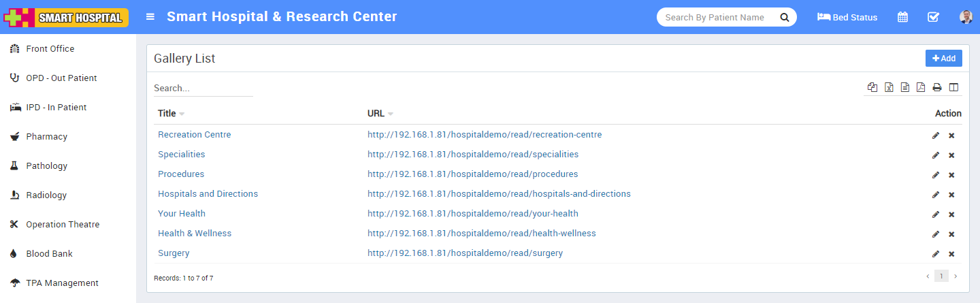Open Pharmacy in the sidebar
The image size is (980, 303).
coord(46,137)
